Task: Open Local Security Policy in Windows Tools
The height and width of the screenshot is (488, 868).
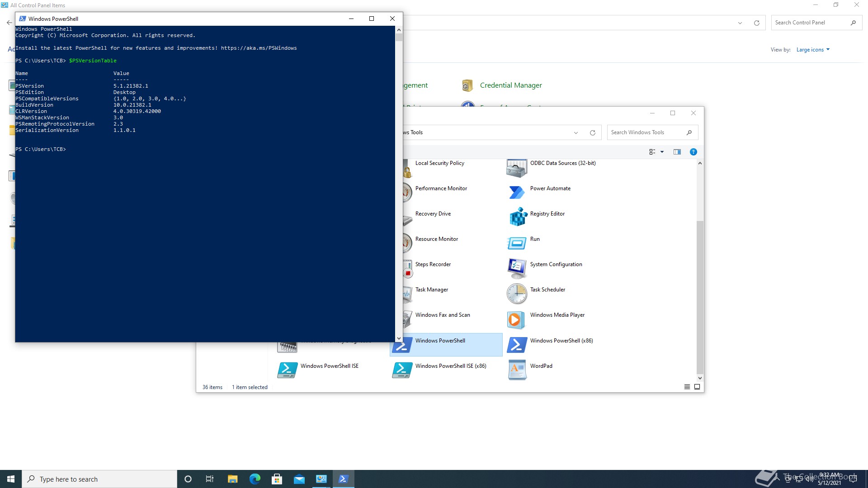Action: pyautogui.click(x=439, y=163)
